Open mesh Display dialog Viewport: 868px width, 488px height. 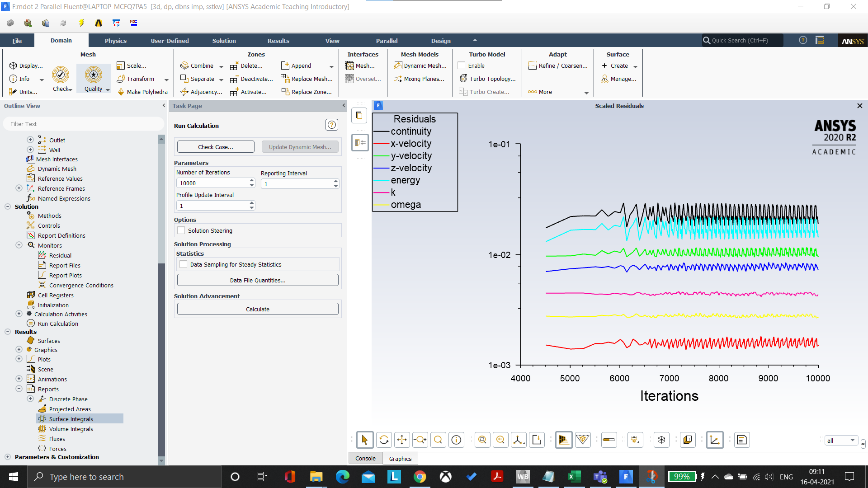click(x=26, y=66)
